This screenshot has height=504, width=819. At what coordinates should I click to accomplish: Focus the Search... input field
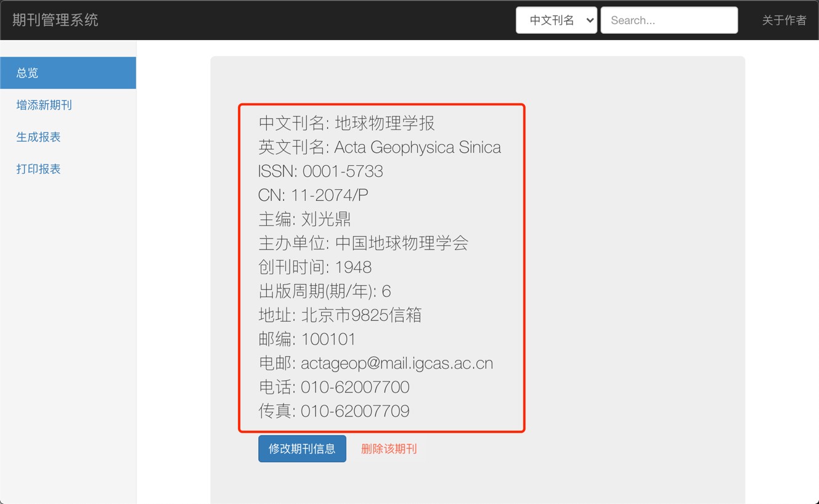click(x=669, y=20)
